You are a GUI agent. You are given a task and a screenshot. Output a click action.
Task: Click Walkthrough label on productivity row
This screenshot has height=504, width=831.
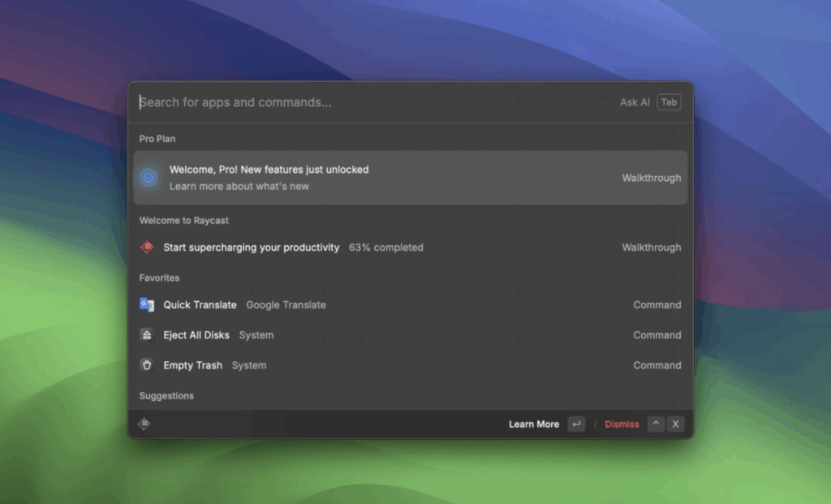[x=652, y=248]
